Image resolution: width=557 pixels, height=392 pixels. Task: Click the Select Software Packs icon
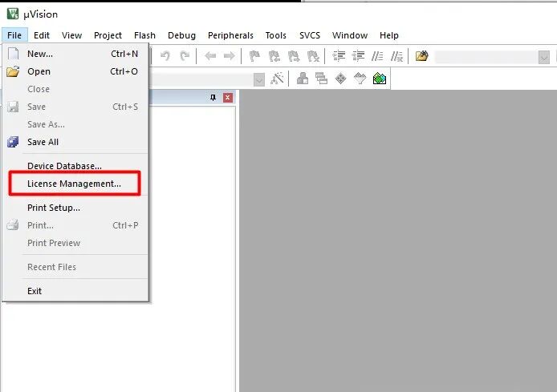click(360, 78)
